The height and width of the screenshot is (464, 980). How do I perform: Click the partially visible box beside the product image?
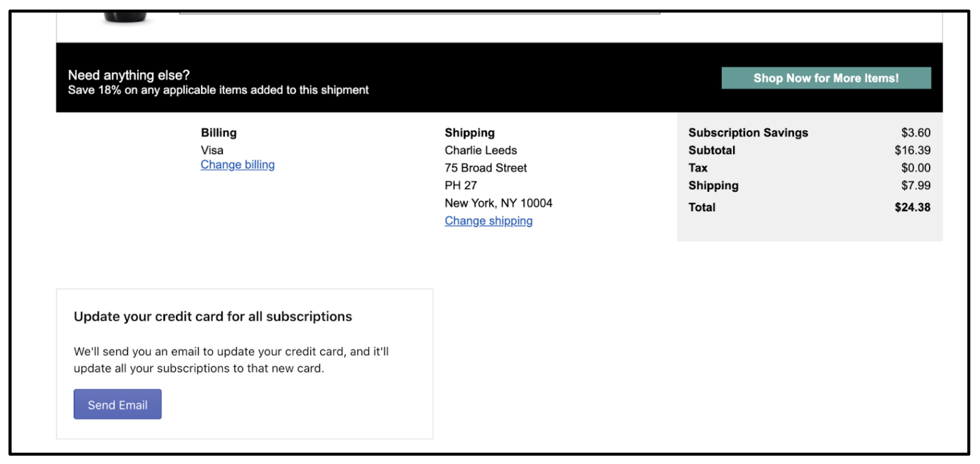(x=419, y=12)
